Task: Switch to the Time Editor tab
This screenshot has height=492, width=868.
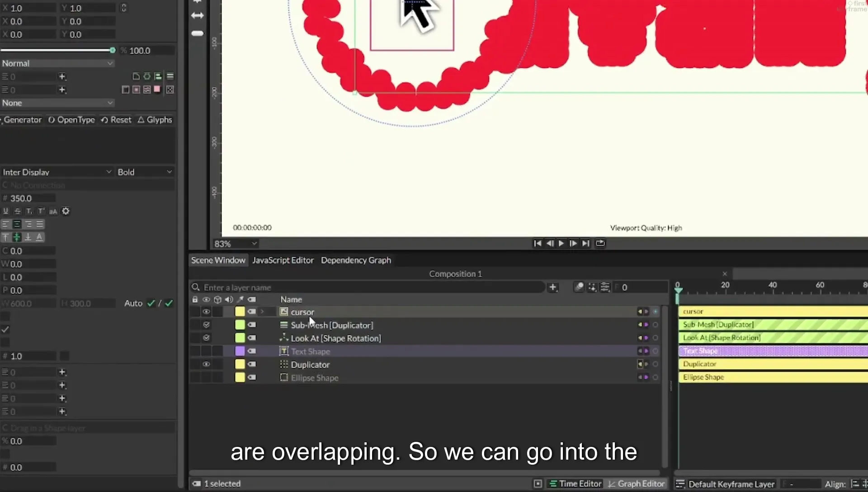Action: (576, 484)
